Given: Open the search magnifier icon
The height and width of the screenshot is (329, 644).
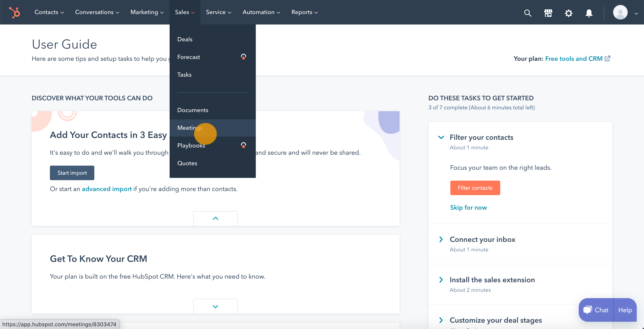Looking at the screenshot, I should point(527,13).
